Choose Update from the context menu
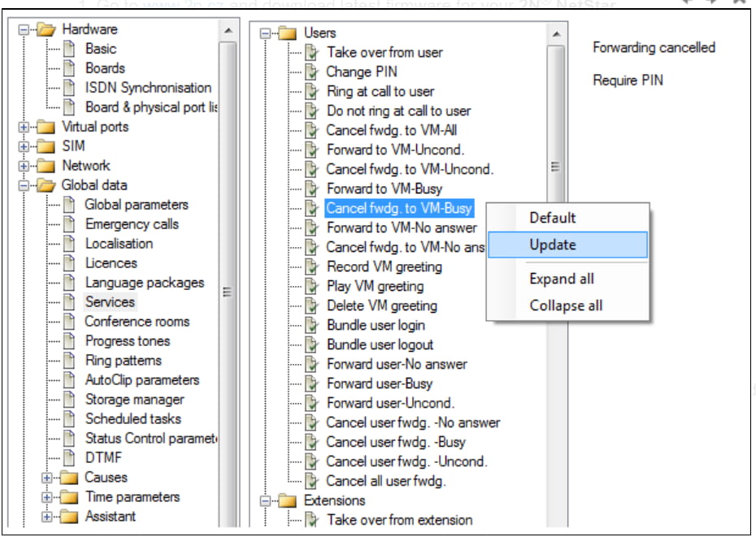Image resolution: width=756 pixels, height=537 pixels. tap(568, 245)
